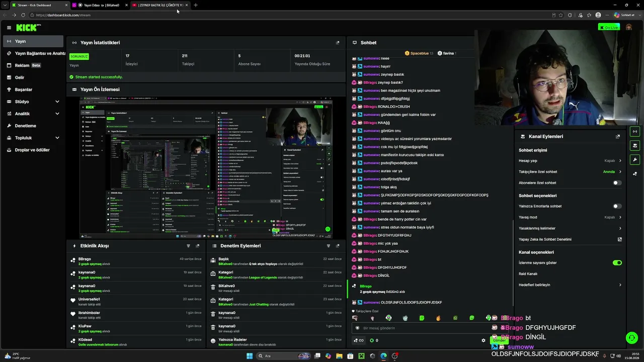Open Yapay Zeka ile Sohbet Denetimi external link
The height and width of the screenshot is (362, 644).
(x=620, y=239)
